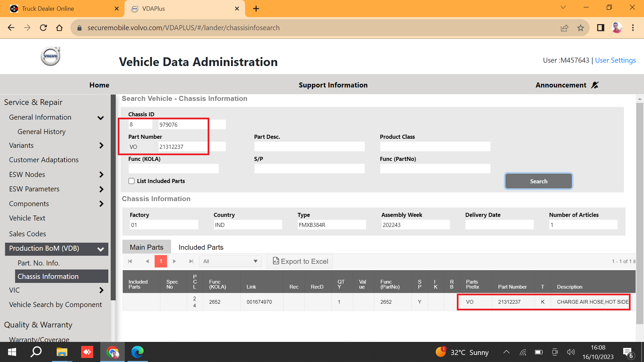Expand ESW Nodes submenu
This screenshot has width=644, height=362.
[x=101, y=175]
